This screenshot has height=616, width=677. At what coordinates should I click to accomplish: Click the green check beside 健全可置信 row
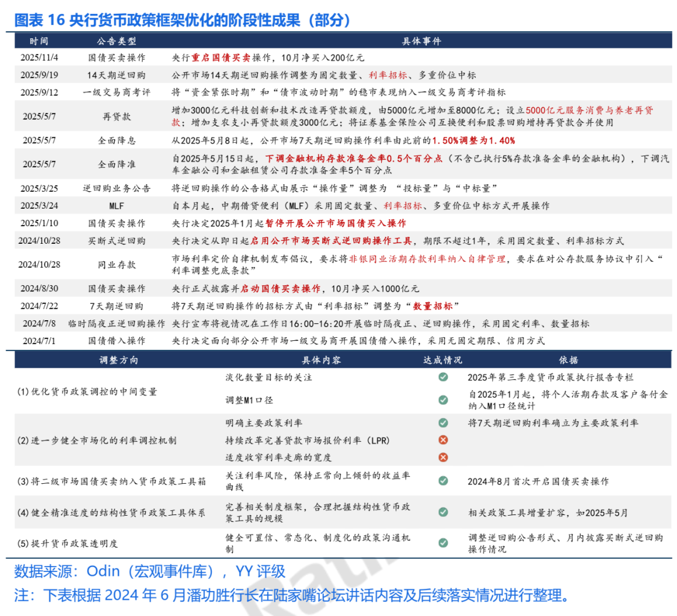443,543
